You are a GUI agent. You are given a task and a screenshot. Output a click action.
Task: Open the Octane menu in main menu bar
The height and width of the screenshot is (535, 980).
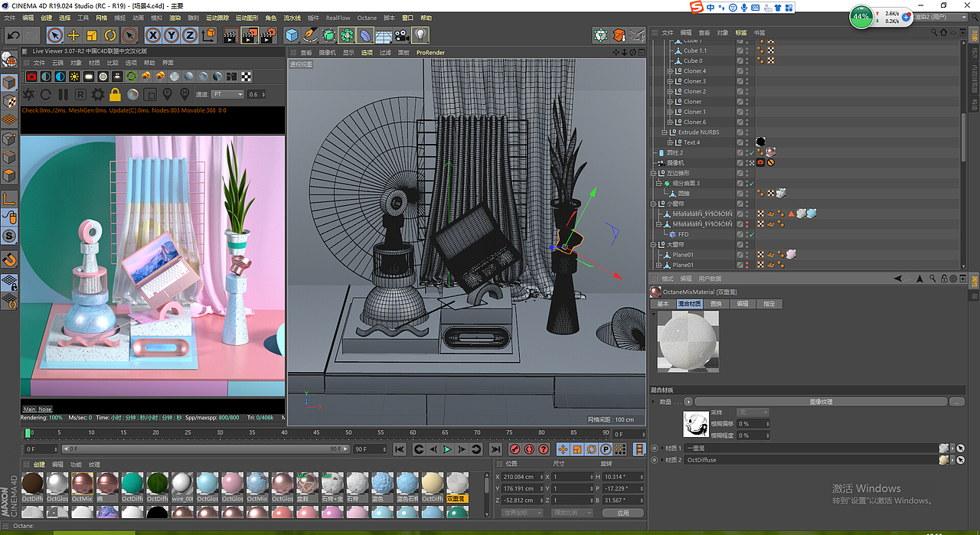pos(367,18)
